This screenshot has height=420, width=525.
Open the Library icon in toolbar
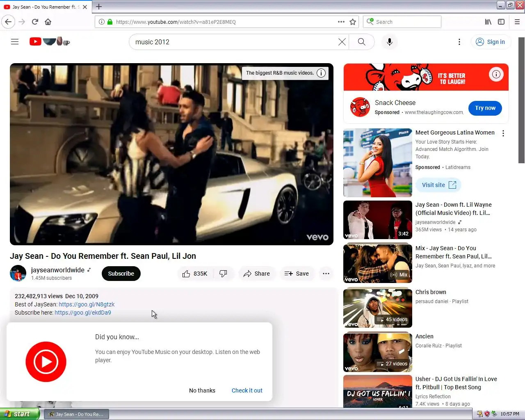[488, 22]
